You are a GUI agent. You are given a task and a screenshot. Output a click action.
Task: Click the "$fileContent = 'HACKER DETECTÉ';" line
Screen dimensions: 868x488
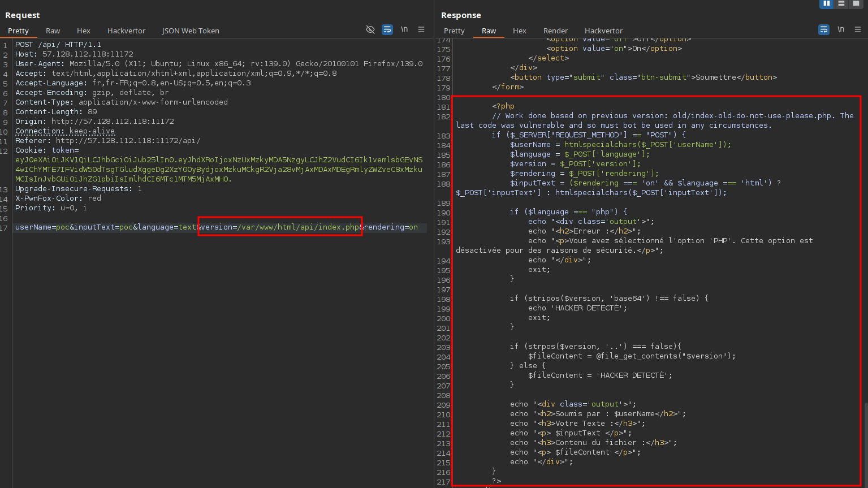click(601, 375)
